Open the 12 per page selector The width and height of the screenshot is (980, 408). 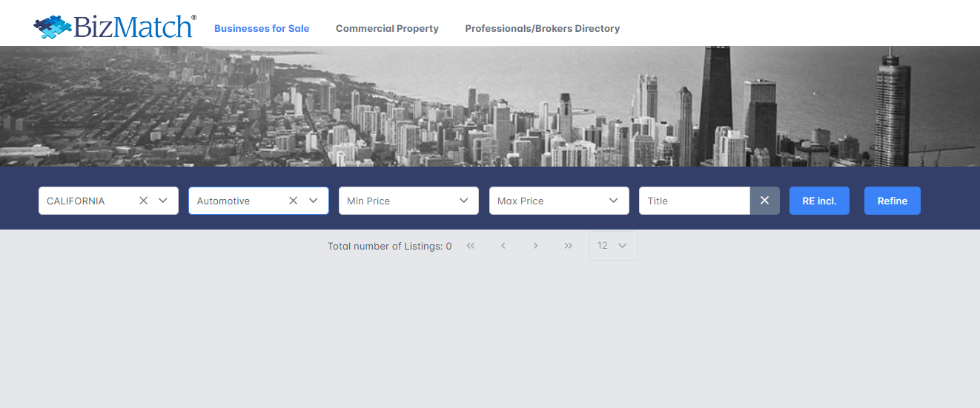(x=613, y=246)
